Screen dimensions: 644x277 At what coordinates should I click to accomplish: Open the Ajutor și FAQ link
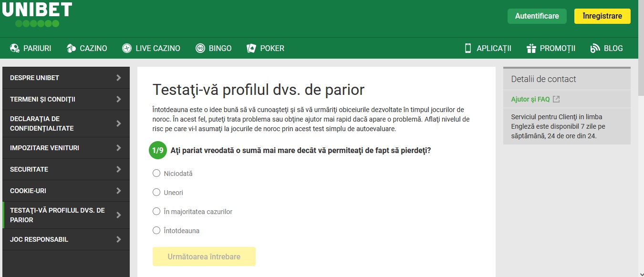click(x=530, y=99)
